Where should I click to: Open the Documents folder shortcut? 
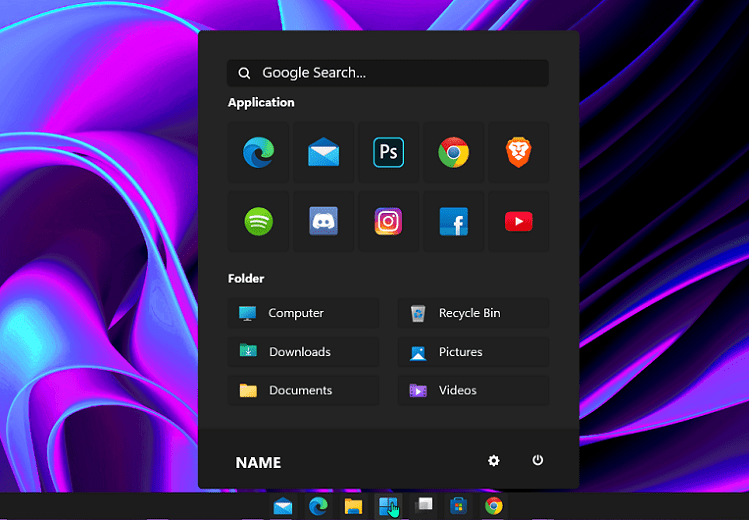303,390
